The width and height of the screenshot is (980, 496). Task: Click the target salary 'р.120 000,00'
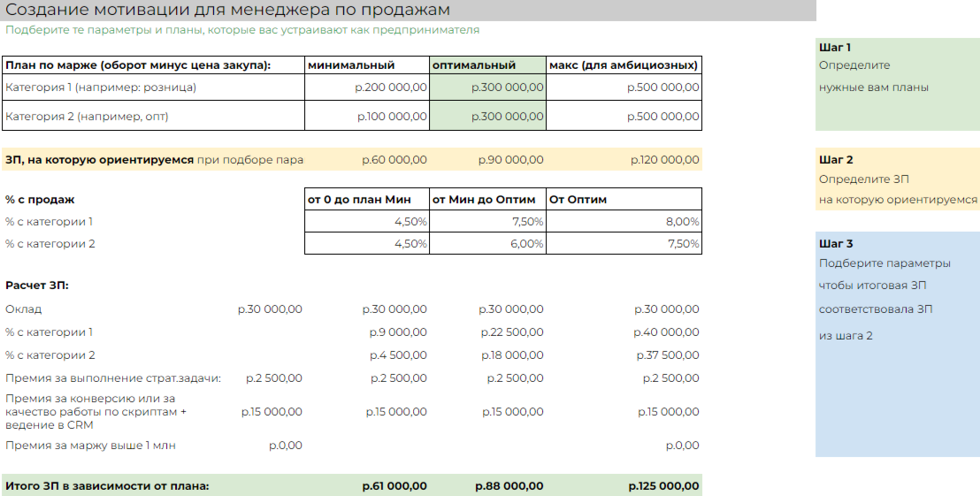click(665, 160)
